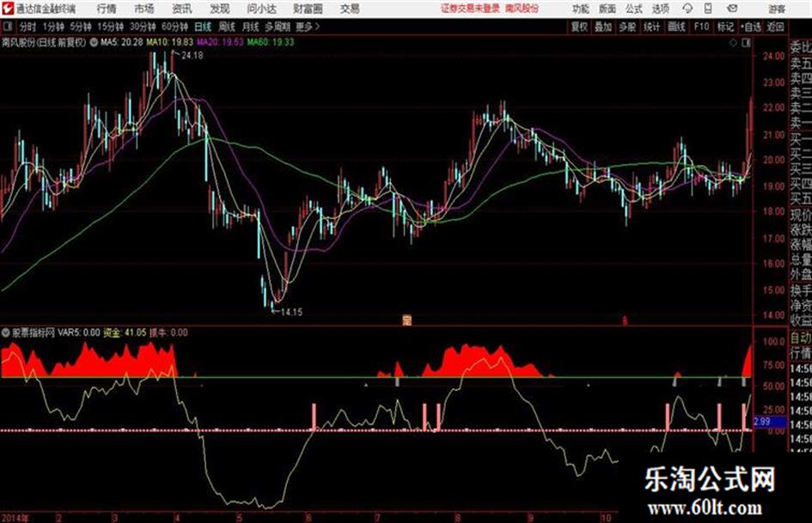Toggle the side panel icon at chart top-right
Screen dimensions: 812x523
(x=746, y=43)
